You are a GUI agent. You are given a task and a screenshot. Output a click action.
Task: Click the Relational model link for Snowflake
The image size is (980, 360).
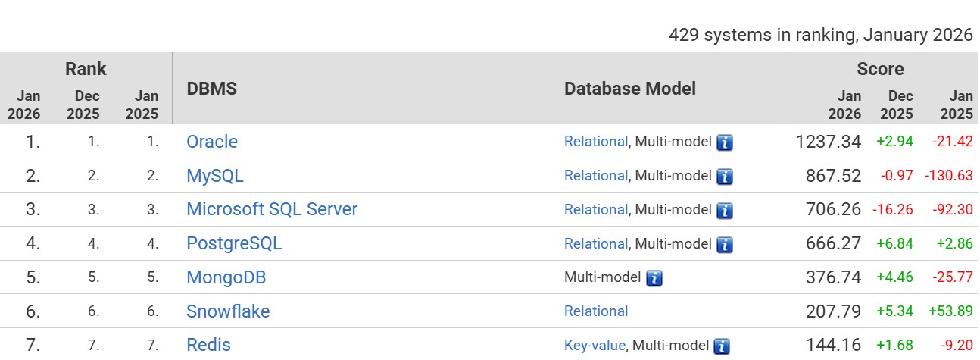click(595, 311)
